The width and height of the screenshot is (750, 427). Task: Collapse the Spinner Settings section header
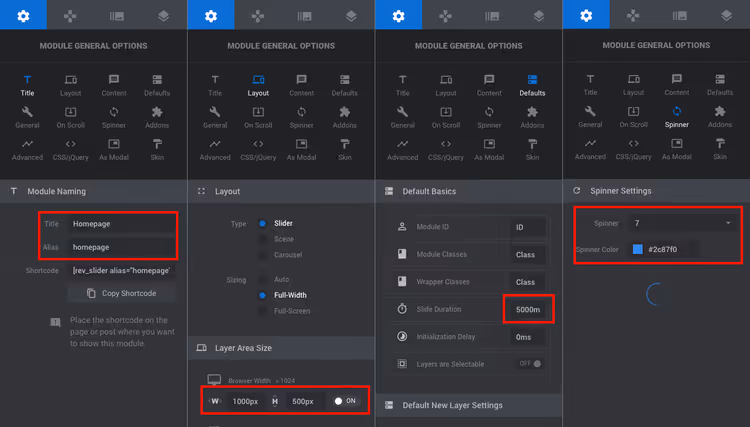pos(656,191)
